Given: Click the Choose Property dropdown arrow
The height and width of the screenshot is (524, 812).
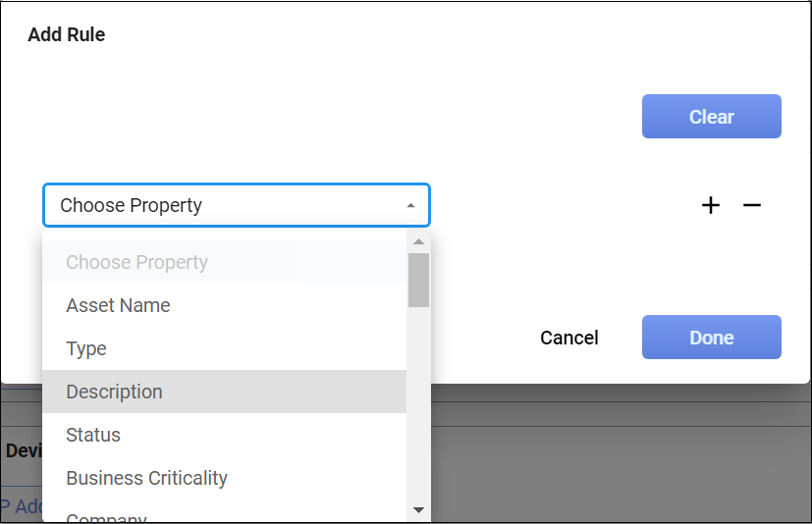Looking at the screenshot, I should pyautogui.click(x=410, y=206).
